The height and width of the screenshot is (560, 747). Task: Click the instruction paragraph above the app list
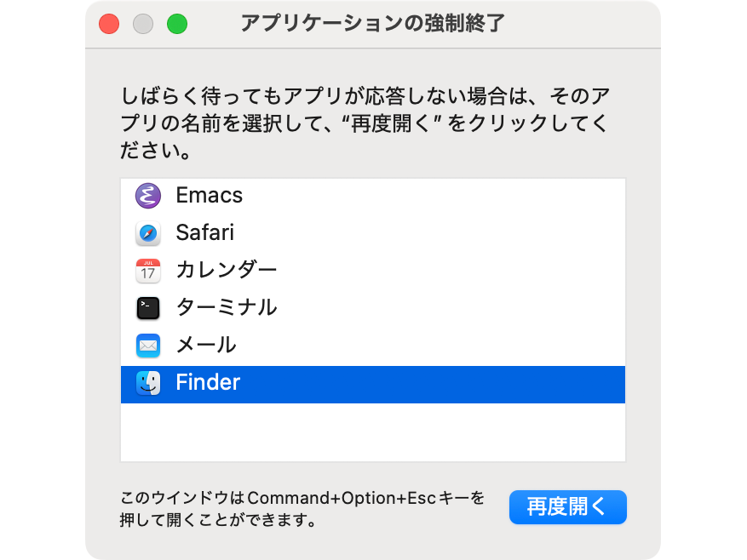pyautogui.click(x=365, y=123)
